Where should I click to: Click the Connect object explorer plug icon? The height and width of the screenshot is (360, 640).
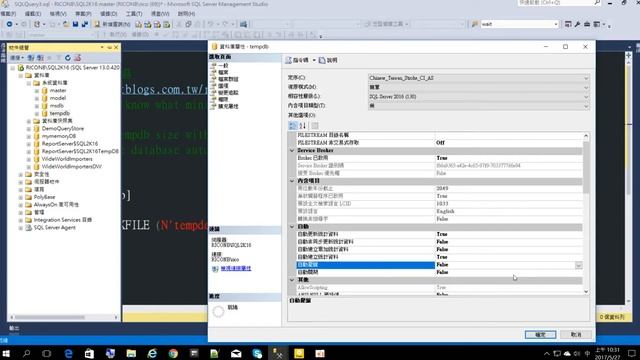pos(31,58)
